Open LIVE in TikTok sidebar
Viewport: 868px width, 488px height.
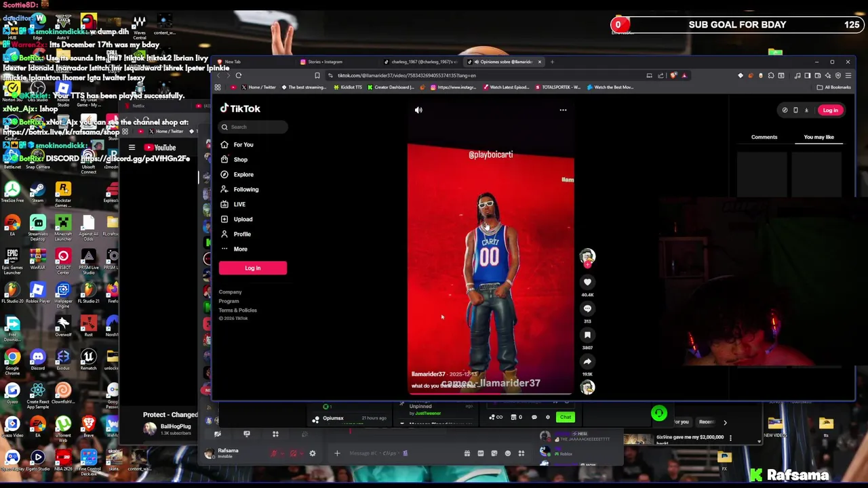pos(233,204)
